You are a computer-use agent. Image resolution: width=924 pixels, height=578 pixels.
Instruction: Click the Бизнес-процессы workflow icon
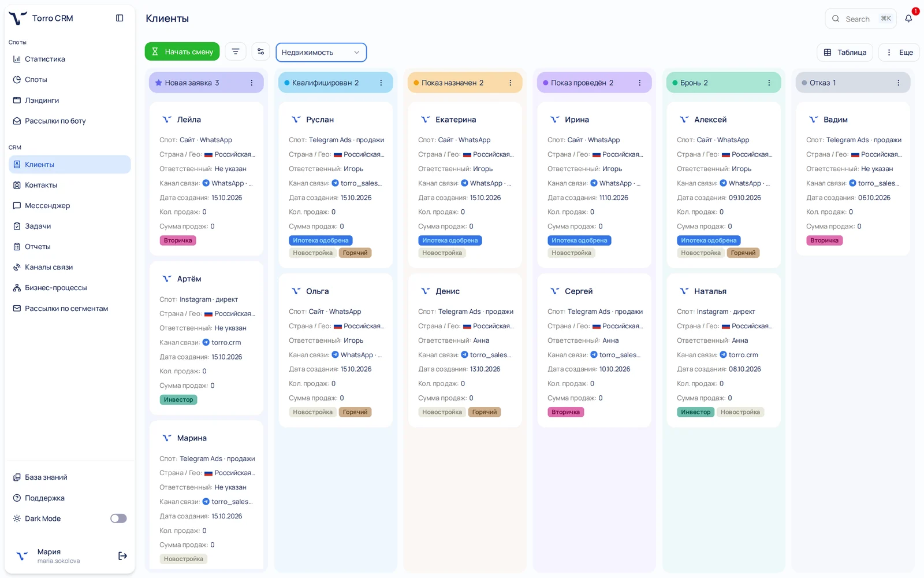(17, 288)
